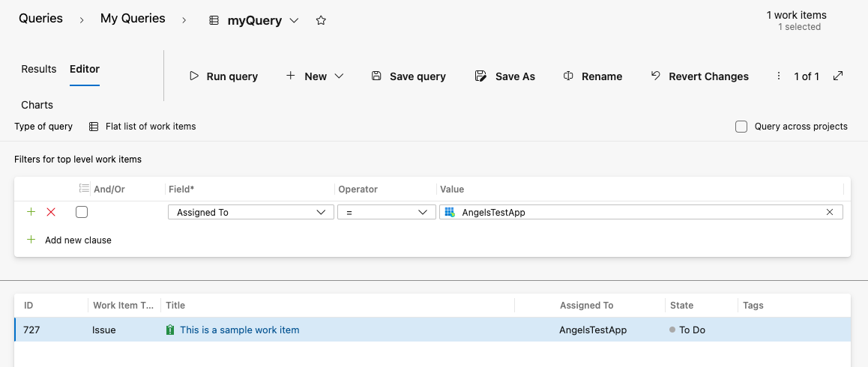Click the group clauses icon in header
Screen dimensions: 868x367
click(x=84, y=189)
